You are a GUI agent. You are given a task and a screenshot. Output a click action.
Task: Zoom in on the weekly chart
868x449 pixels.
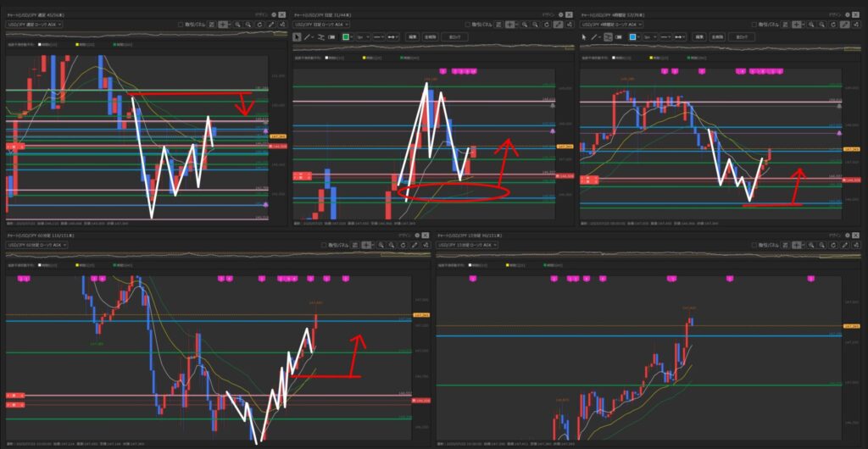point(237,25)
